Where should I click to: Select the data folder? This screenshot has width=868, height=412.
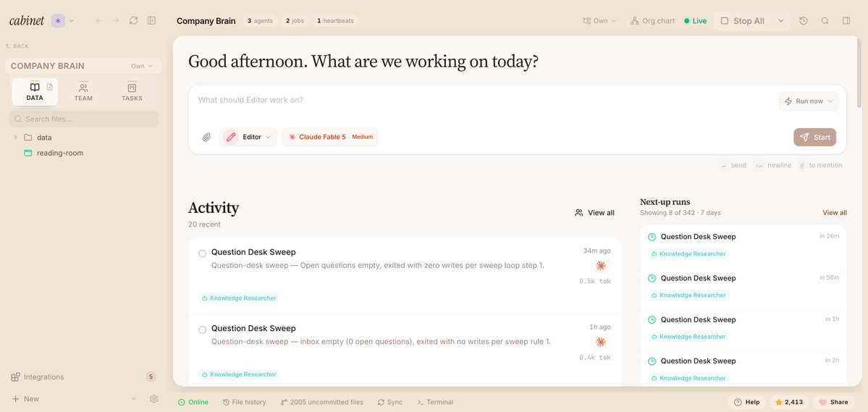(44, 138)
